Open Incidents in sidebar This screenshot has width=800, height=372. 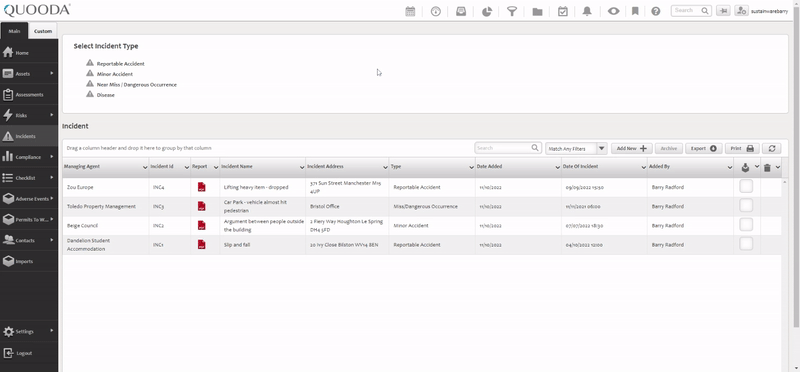pyautogui.click(x=29, y=136)
